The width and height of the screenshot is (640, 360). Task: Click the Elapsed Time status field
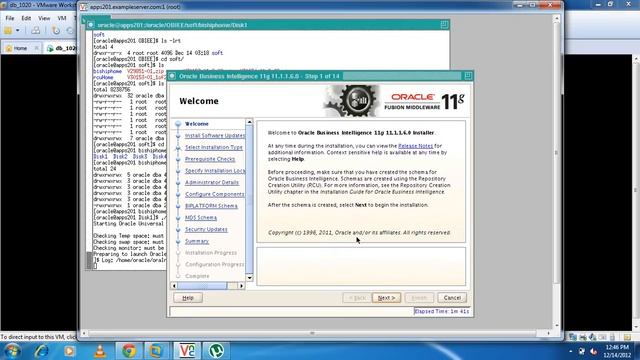pos(442,311)
